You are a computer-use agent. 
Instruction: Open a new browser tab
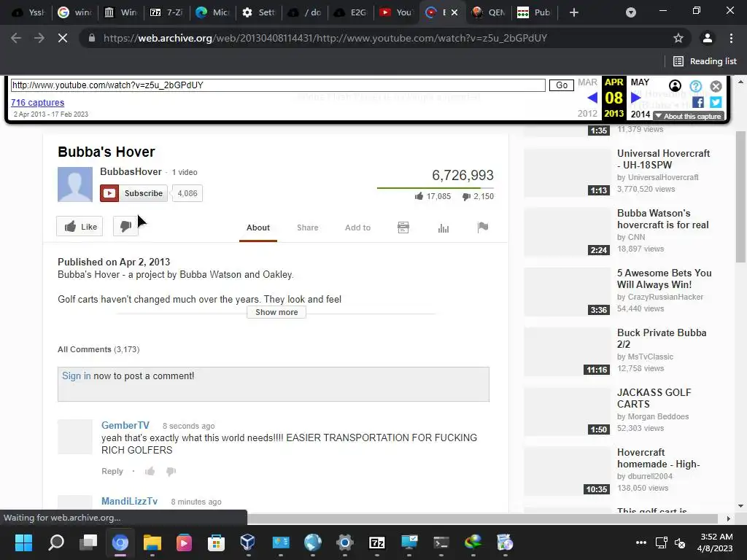point(574,12)
